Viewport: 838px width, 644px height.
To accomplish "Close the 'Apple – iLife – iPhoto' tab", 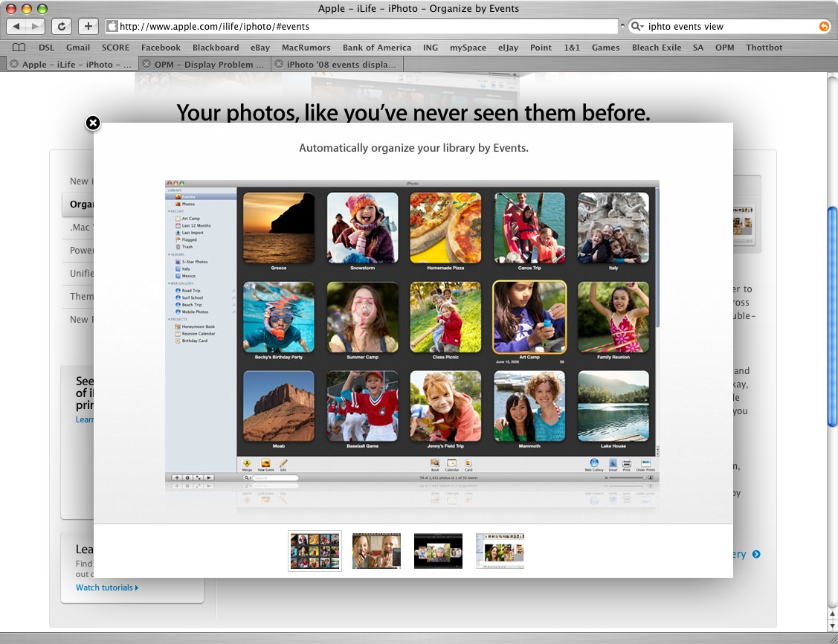I will pos(14,64).
